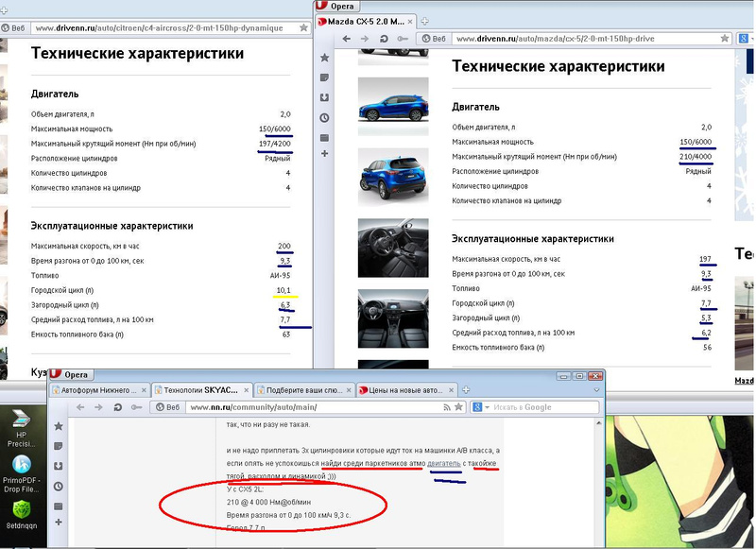This screenshot has height=549, width=756.
Task: Add a panel with plus in Mazda sidebar
Action: pos(324,153)
